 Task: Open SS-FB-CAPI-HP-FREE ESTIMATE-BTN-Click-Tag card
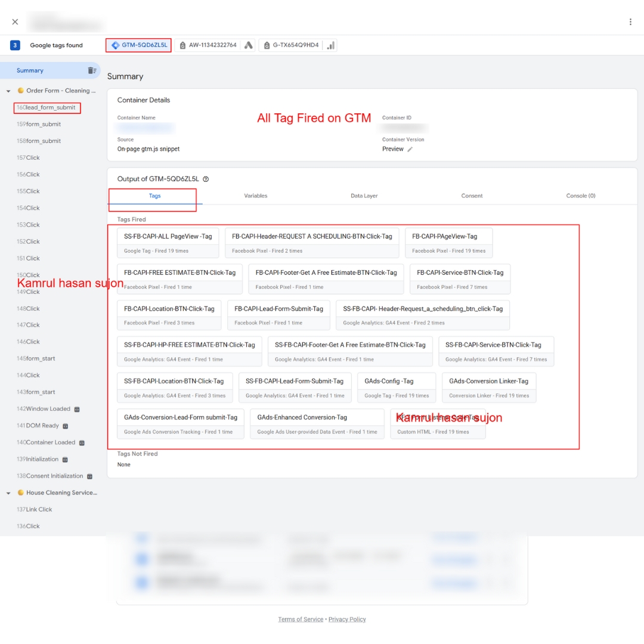point(190,352)
